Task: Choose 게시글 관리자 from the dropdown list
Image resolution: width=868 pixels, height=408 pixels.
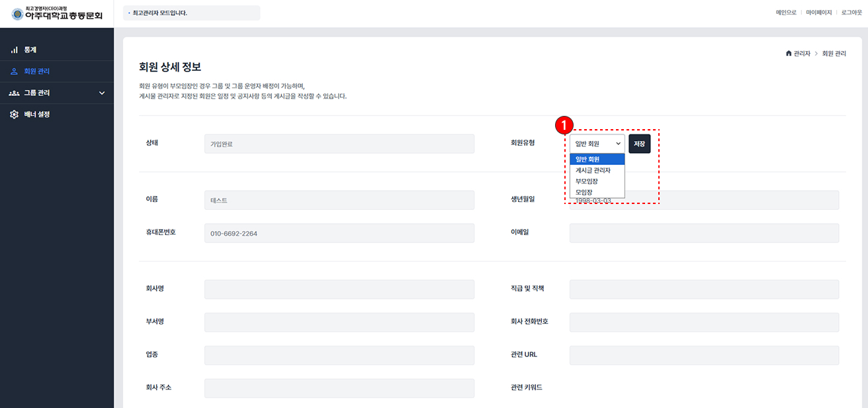Action: click(x=597, y=170)
